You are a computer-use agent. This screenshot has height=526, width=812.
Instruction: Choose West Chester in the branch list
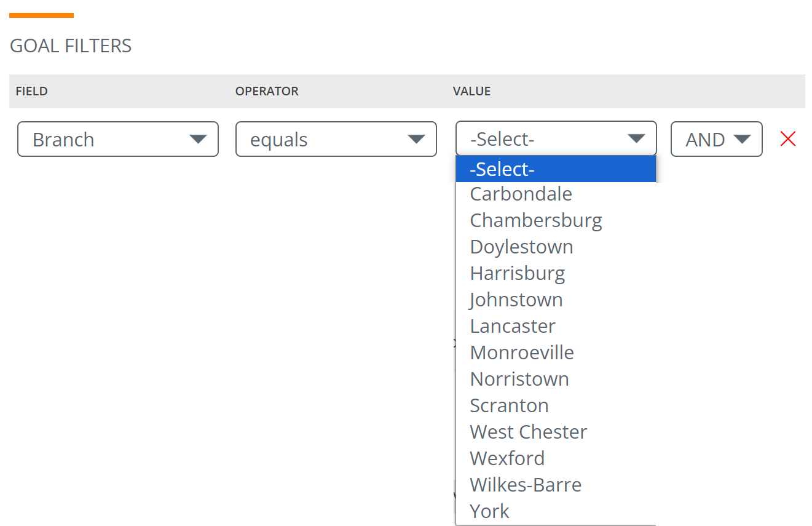[556, 432]
